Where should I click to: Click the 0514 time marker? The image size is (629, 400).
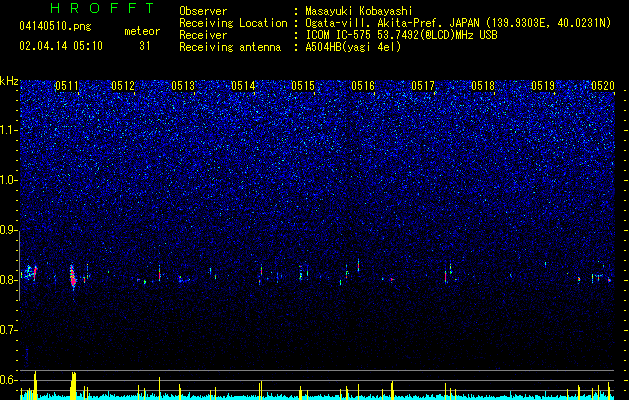(243, 86)
